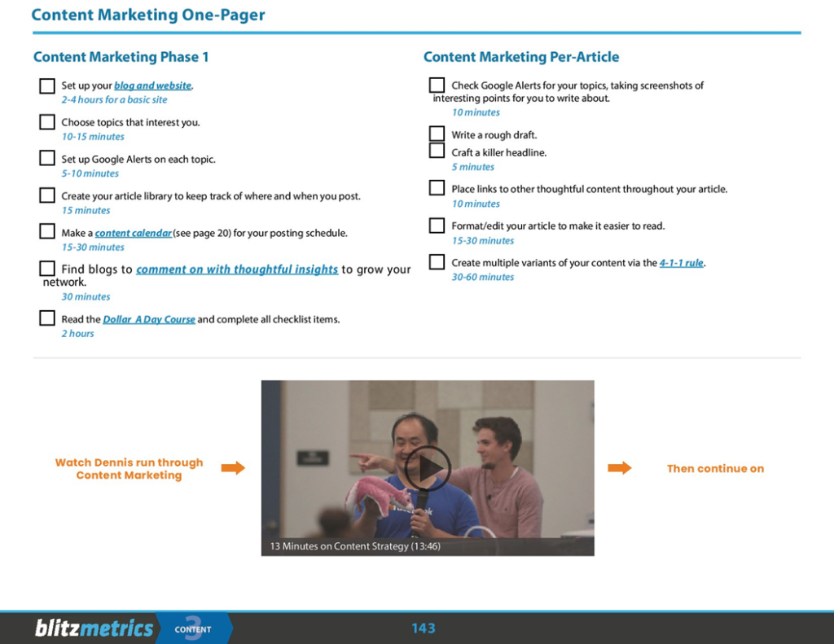Click the Content section 3 badge
Image resolution: width=834 pixels, height=644 pixels.
(193, 629)
